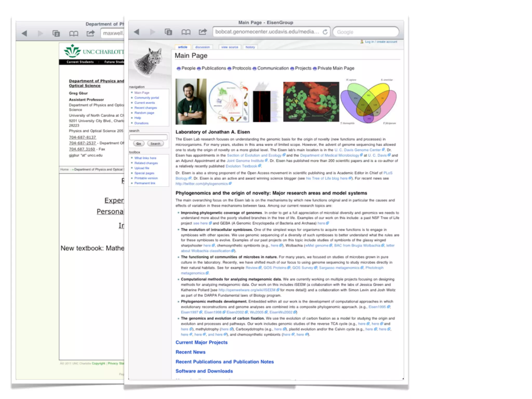Image resolution: width=532 pixels, height=399 pixels.
Task: Open bookmarks icon in UNC Charlotte browser window
Action: click(74, 34)
